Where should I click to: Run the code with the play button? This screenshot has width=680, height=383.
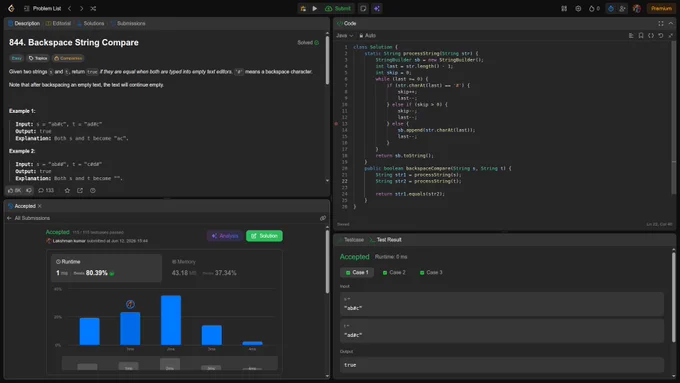tap(315, 8)
